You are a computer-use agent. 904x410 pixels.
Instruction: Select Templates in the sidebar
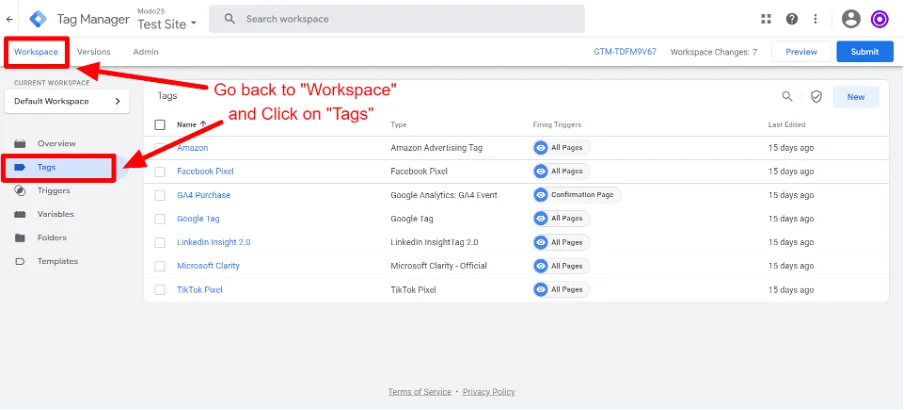pos(60,261)
